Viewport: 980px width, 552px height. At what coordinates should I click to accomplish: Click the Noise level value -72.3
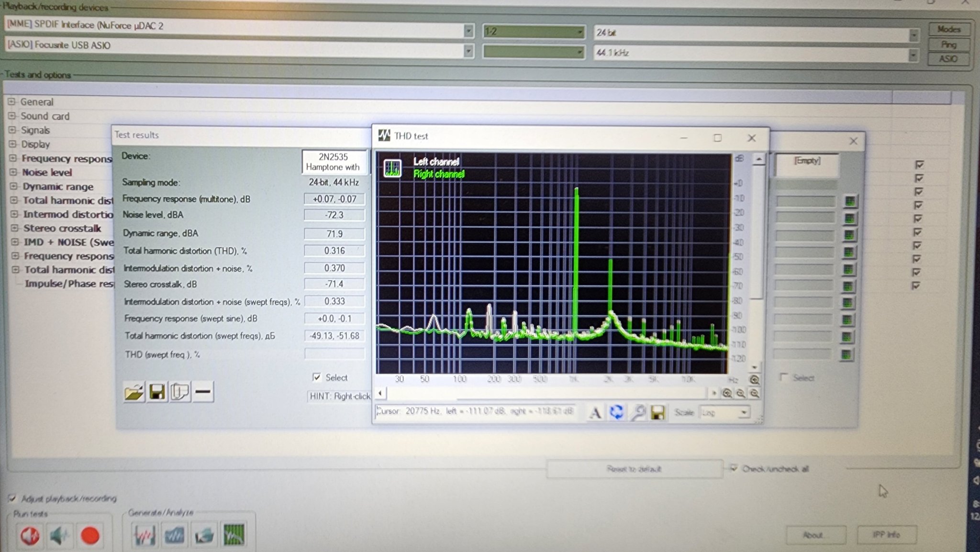(334, 215)
